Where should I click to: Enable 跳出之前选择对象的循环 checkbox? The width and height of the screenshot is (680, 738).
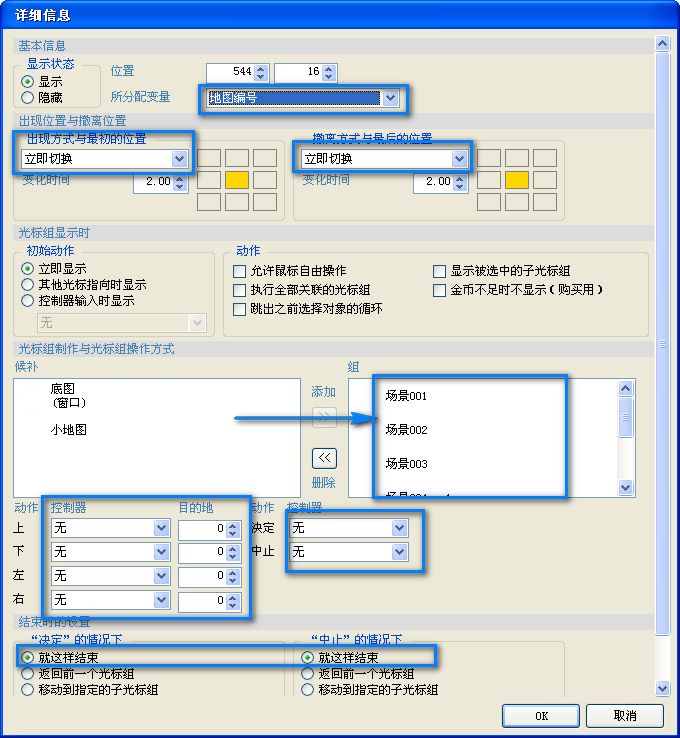[x=240, y=309]
